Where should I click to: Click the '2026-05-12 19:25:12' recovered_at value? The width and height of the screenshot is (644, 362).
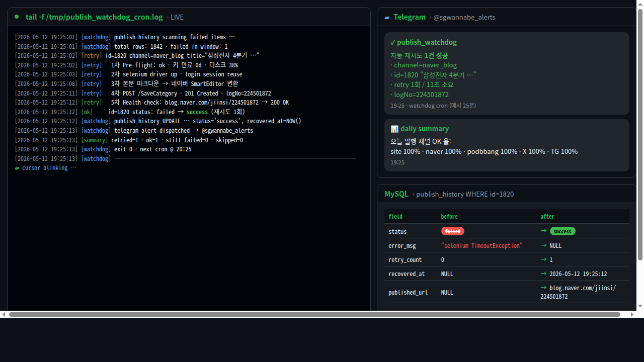pyautogui.click(x=578, y=274)
